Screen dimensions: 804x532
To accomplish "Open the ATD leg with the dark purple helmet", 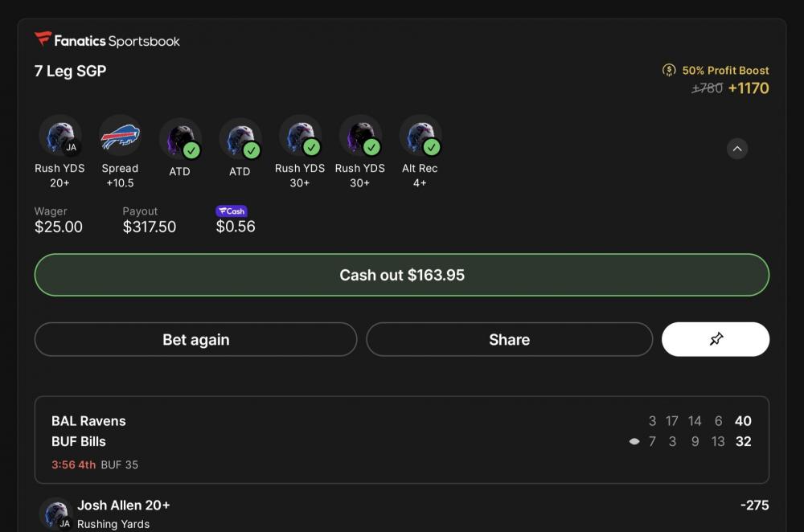I will pyautogui.click(x=179, y=138).
